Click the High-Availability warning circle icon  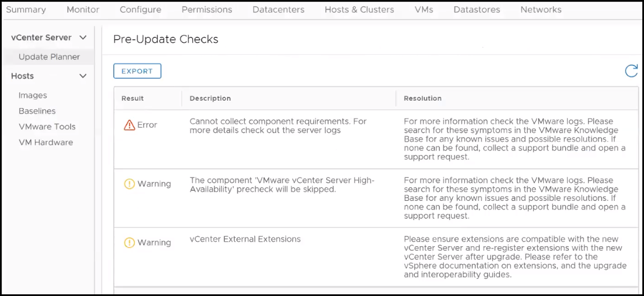pyautogui.click(x=129, y=184)
